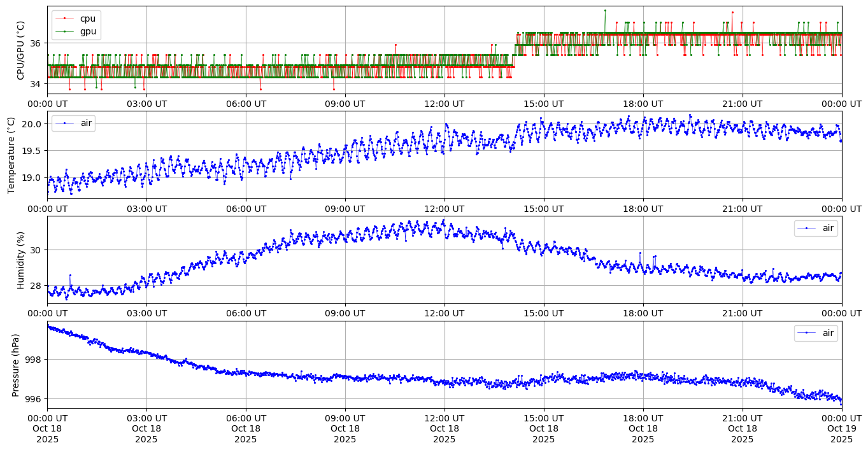Select the 'cpu' legend text label

click(x=88, y=18)
